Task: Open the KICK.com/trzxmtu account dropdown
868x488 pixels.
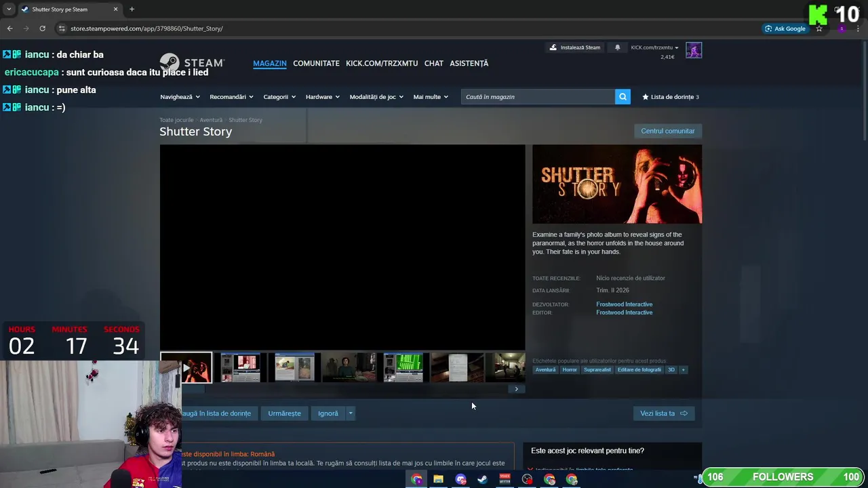Action: (654, 47)
